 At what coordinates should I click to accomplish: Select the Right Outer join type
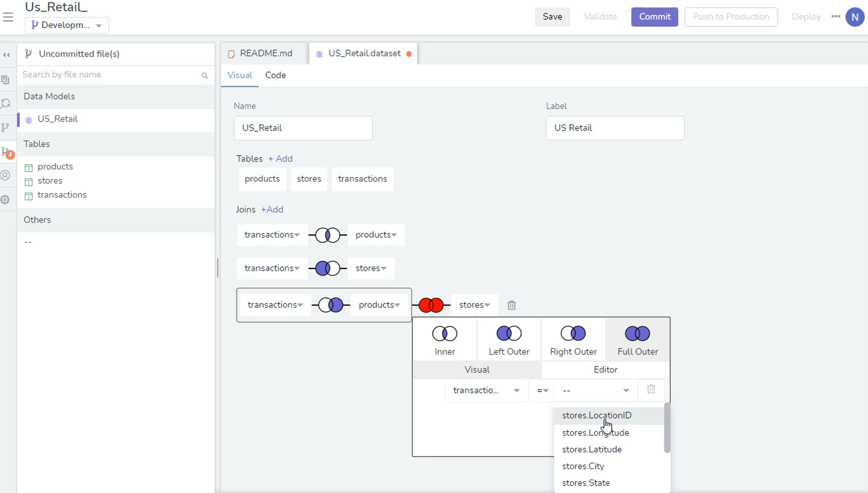(x=573, y=339)
